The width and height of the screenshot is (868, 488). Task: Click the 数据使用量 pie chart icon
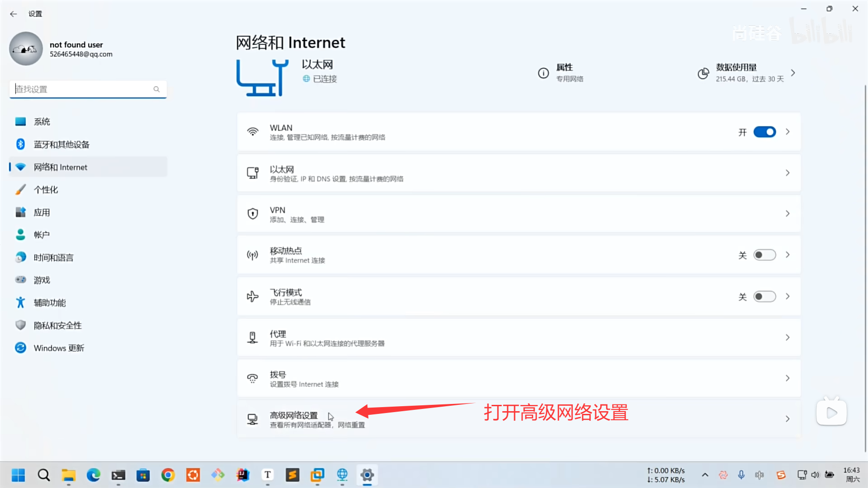[x=703, y=73]
